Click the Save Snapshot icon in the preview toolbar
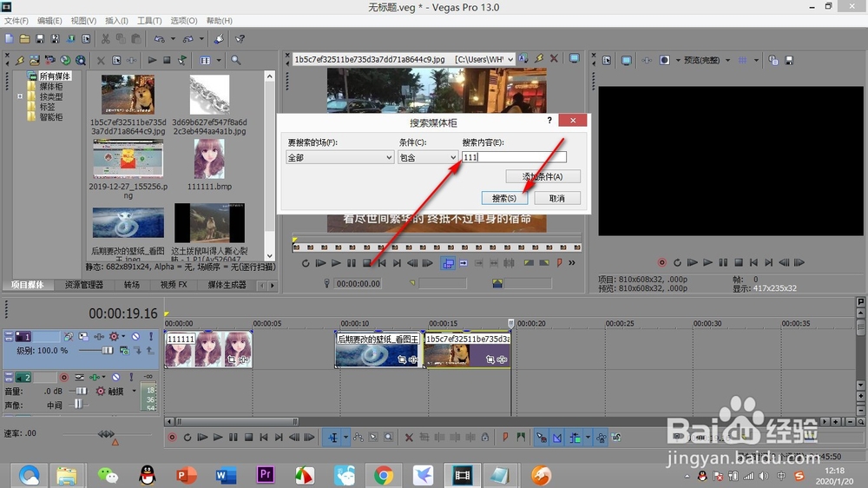The image size is (868, 488). (789, 61)
